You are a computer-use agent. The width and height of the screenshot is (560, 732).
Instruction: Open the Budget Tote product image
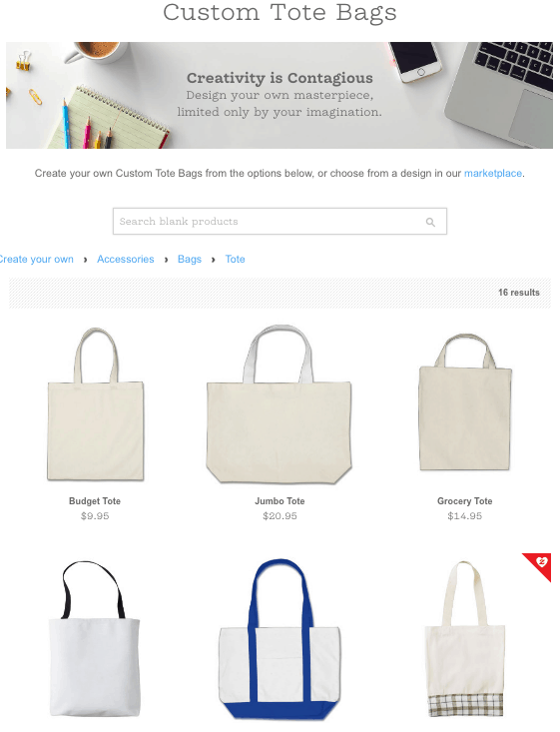point(95,404)
